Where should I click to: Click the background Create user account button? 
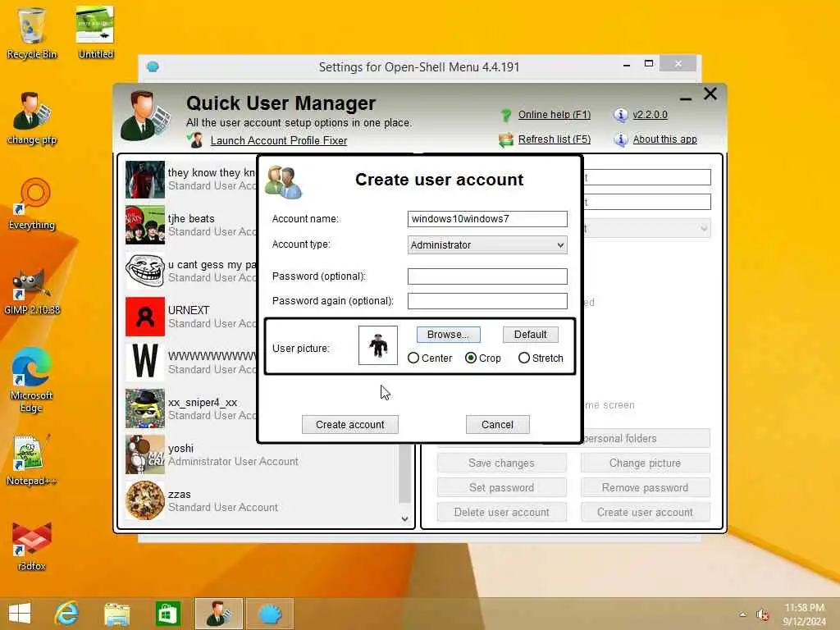(645, 512)
